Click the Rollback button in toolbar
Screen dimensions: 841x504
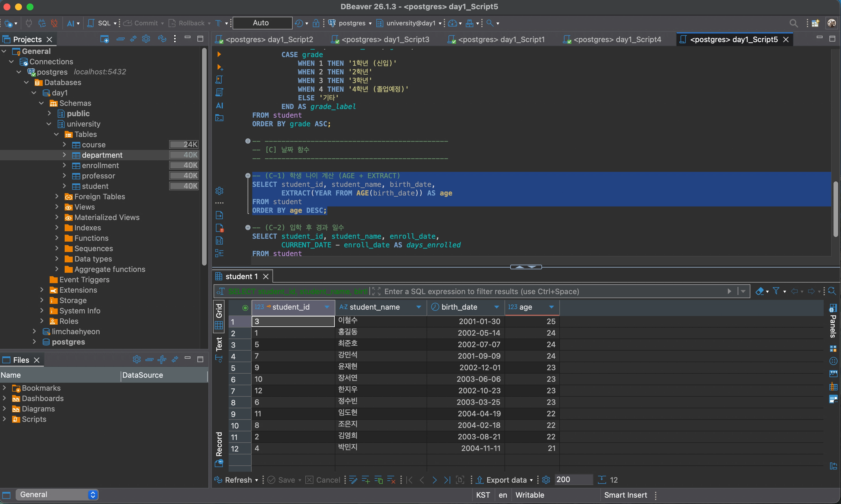click(x=187, y=23)
